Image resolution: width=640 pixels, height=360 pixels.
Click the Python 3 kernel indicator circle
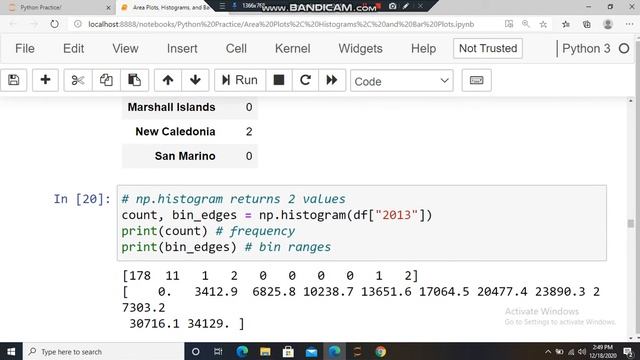(624, 49)
